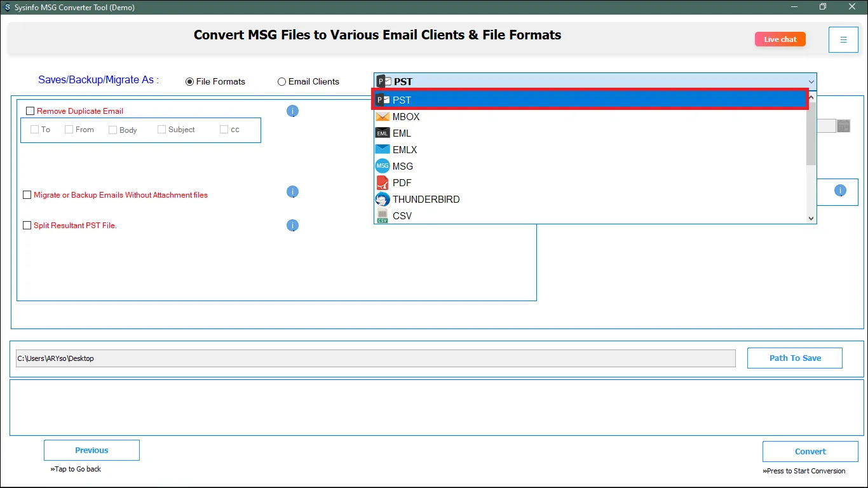Click the Thunderbird icon in format list

[382, 200]
